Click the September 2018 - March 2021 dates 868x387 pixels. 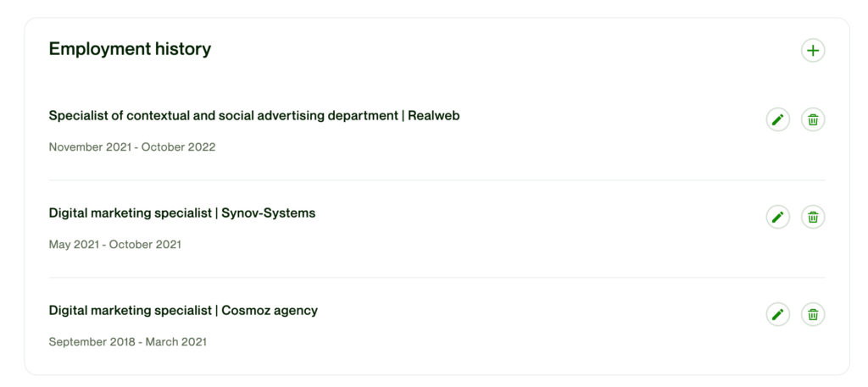[127, 342]
